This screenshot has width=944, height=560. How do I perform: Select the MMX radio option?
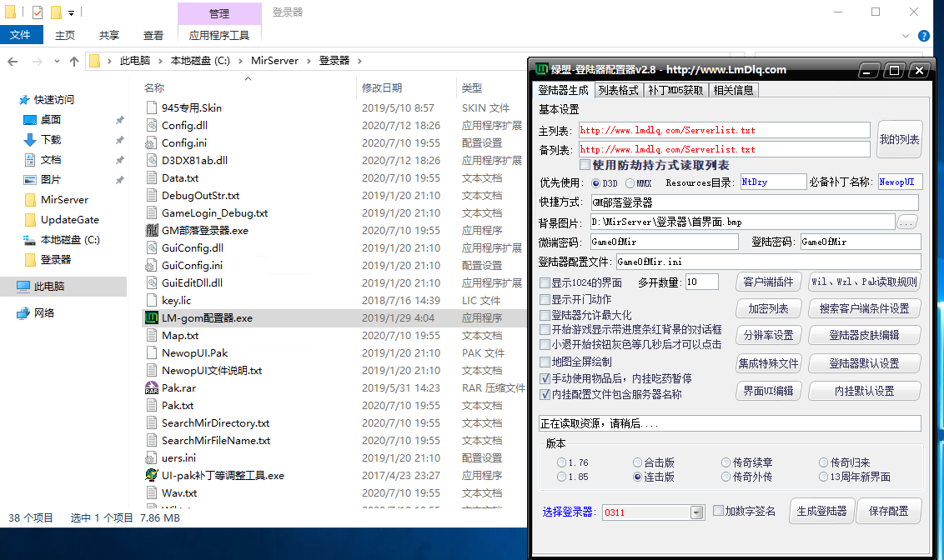630,182
